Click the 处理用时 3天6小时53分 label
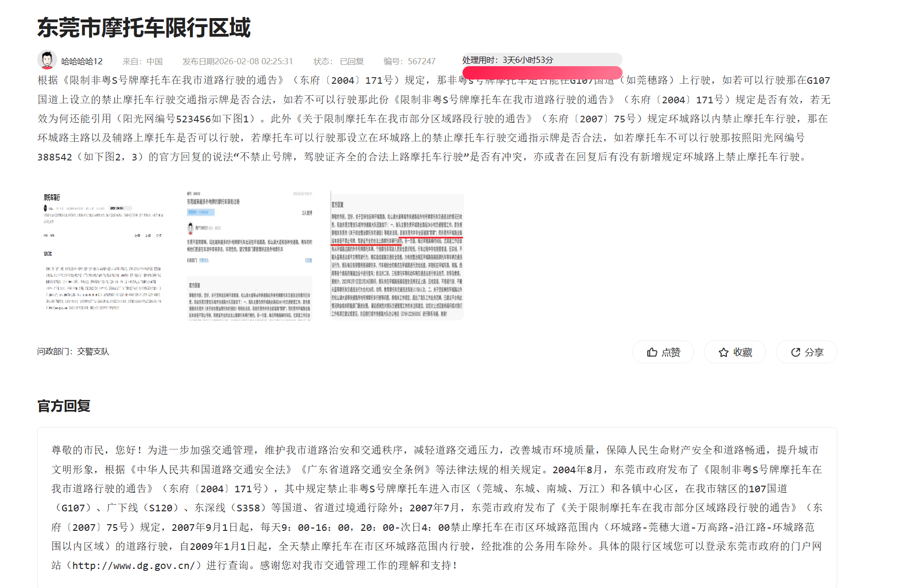The image size is (905, 588). (508, 60)
